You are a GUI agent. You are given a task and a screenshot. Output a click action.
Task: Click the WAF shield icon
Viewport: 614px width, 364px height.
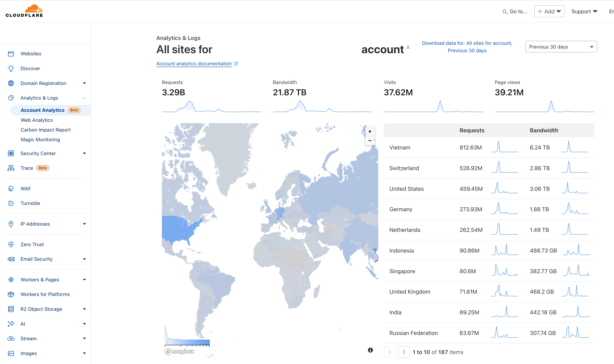[x=11, y=189]
